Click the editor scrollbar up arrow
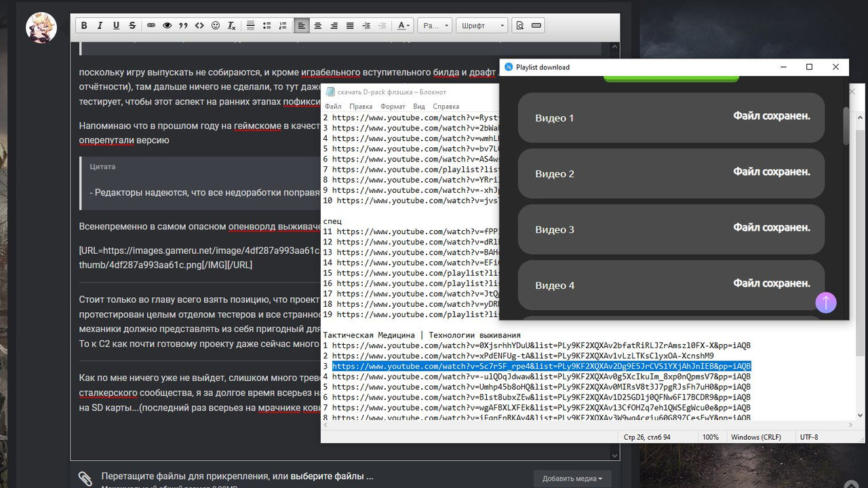Viewport: 868px width, 488px height. 614,48
